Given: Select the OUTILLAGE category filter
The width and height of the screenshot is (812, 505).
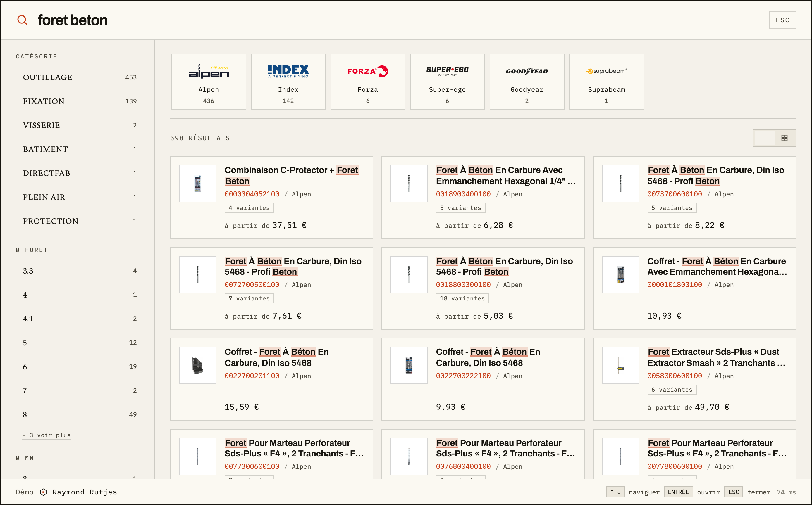Looking at the screenshot, I should [x=80, y=77].
